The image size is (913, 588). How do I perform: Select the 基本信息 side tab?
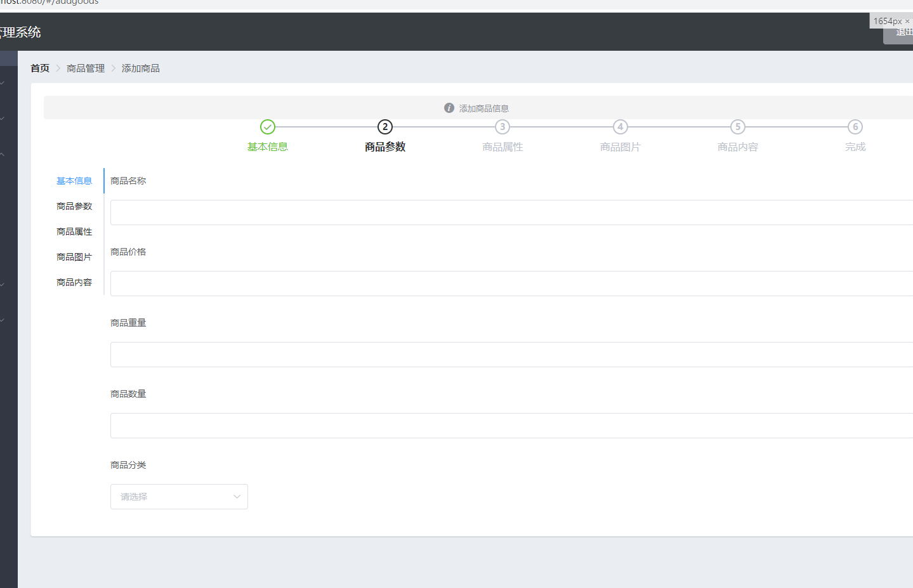[x=74, y=181]
